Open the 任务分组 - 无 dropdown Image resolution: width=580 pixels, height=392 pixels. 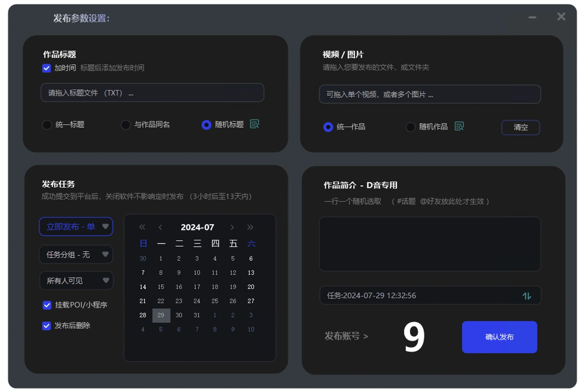tap(76, 254)
